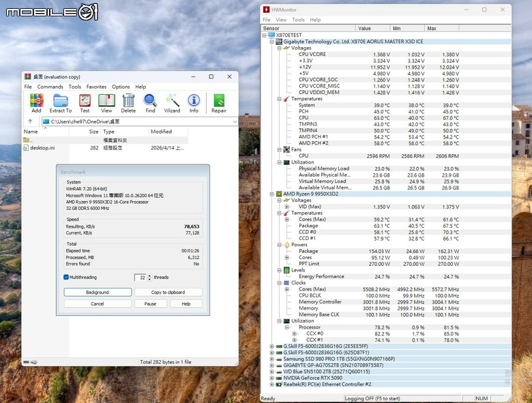
Task: Collapse the AMD Ryzen 9 9950X3D2 node
Action: click(271, 194)
